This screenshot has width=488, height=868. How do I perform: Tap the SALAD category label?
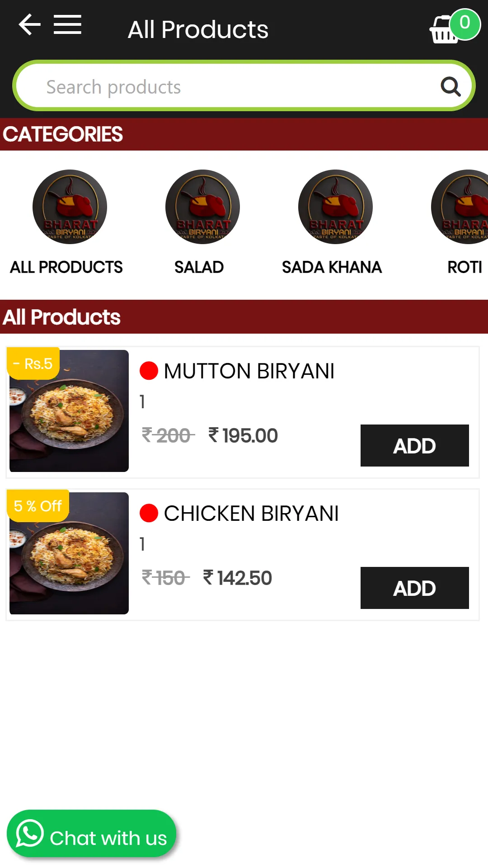click(x=199, y=267)
